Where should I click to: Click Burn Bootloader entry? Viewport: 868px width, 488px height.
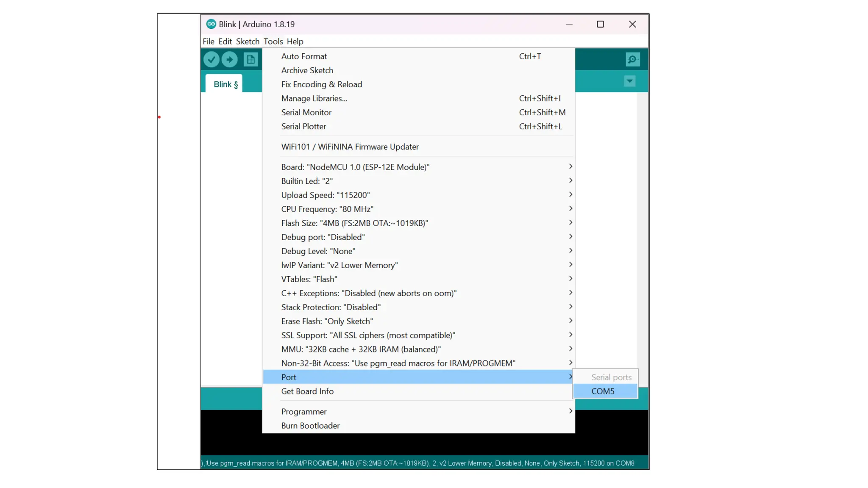310,425
